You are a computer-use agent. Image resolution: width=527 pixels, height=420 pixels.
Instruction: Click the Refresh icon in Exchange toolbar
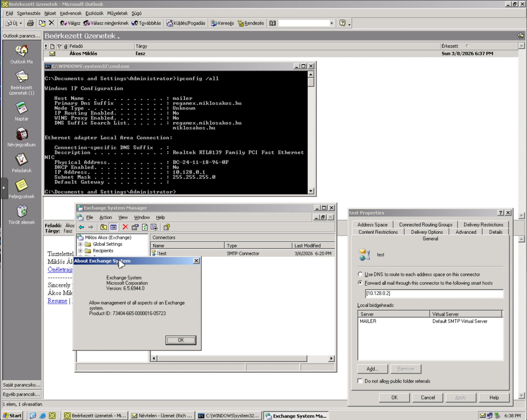coord(145,227)
